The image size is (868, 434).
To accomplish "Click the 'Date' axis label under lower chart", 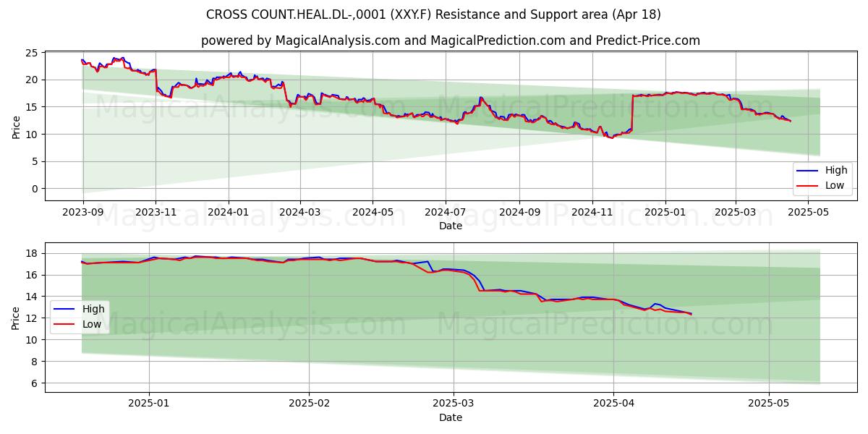I will (451, 417).
